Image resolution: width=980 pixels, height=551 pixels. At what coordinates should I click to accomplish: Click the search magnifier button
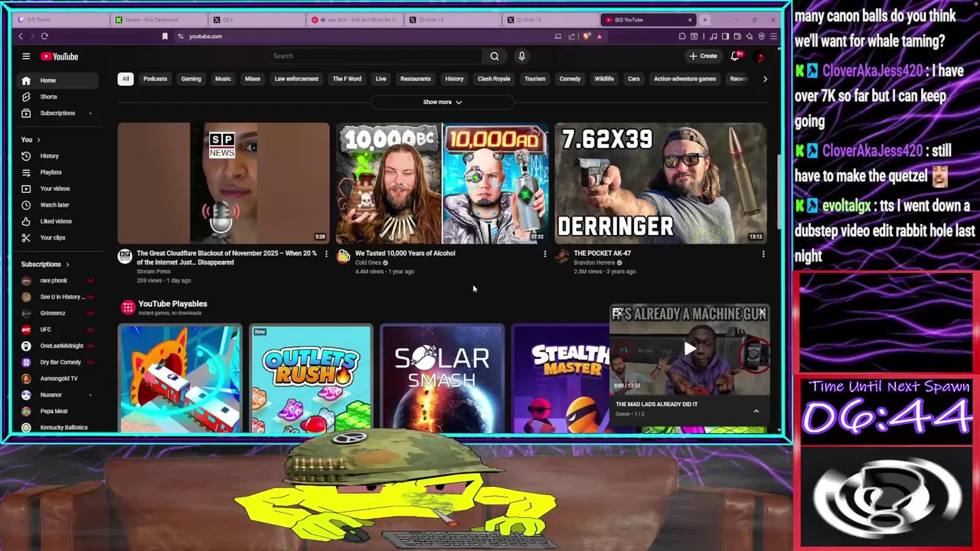tap(495, 56)
